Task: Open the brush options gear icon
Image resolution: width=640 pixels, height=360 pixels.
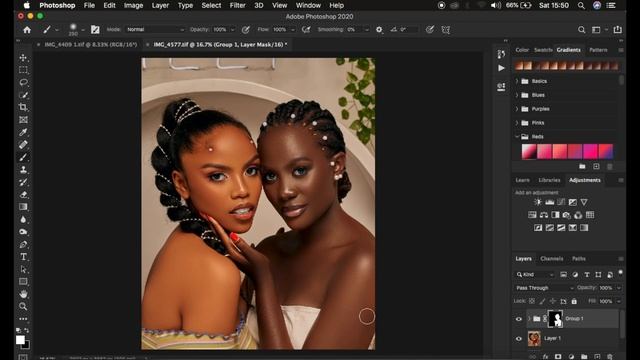Action: coord(379,29)
